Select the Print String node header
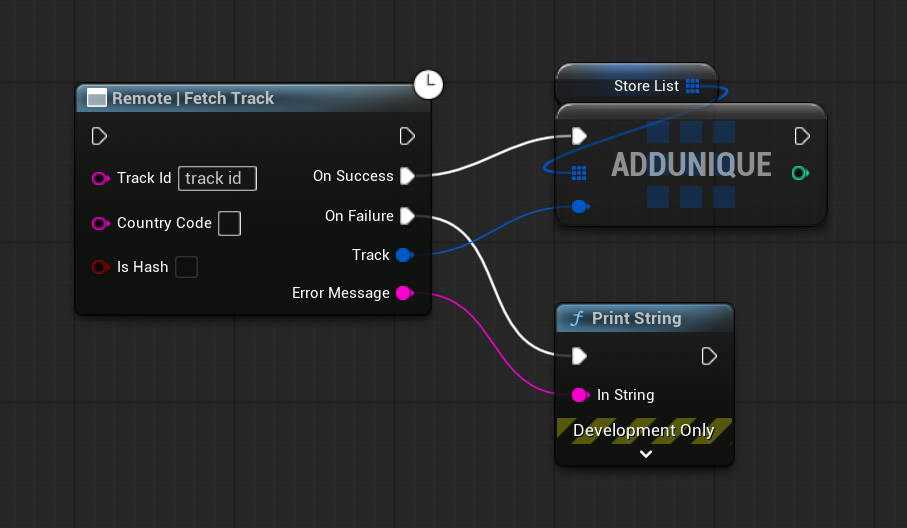This screenshot has width=907, height=528. (x=636, y=319)
